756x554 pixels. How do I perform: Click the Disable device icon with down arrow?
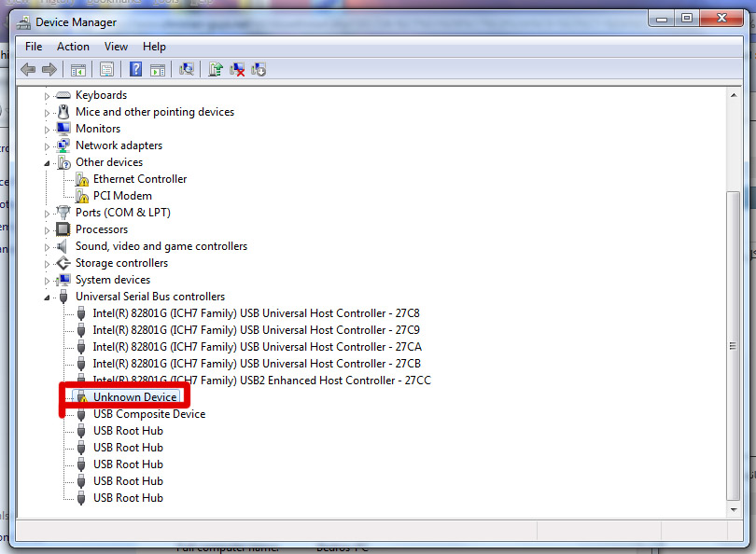(x=259, y=70)
